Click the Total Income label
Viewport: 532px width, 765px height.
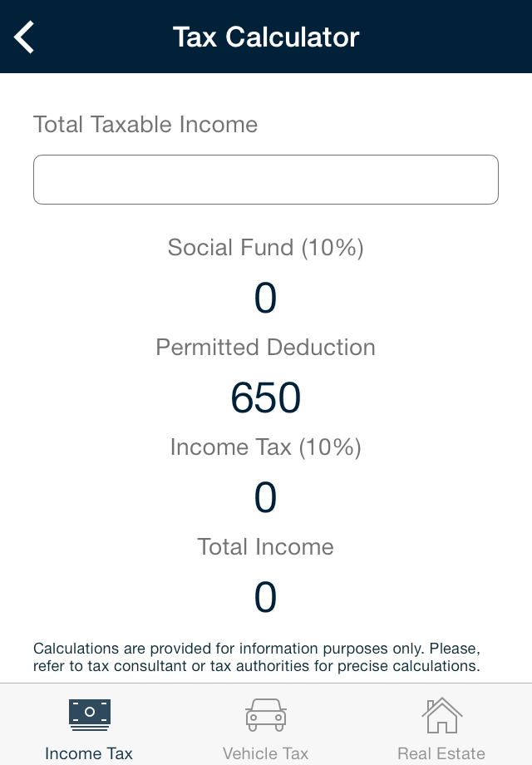pyautogui.click(x=266, y=547)
